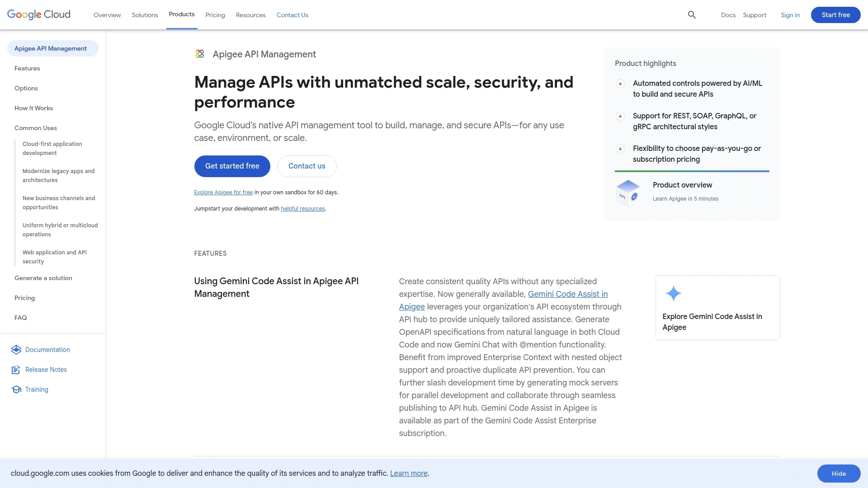The width and height of the screenshot is (868, 488).
Task: Go to FAQ in the sidebar
Action: (21, 318)
